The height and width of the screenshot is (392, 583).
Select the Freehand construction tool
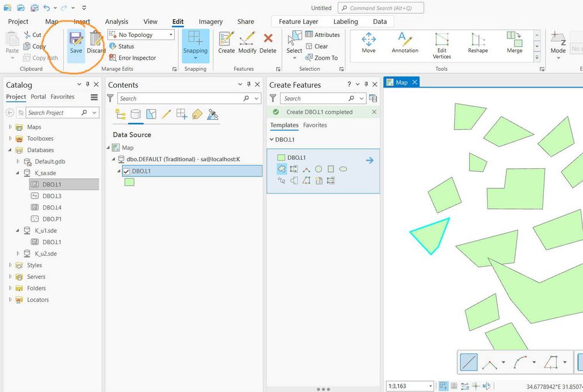tap(282, 181)
